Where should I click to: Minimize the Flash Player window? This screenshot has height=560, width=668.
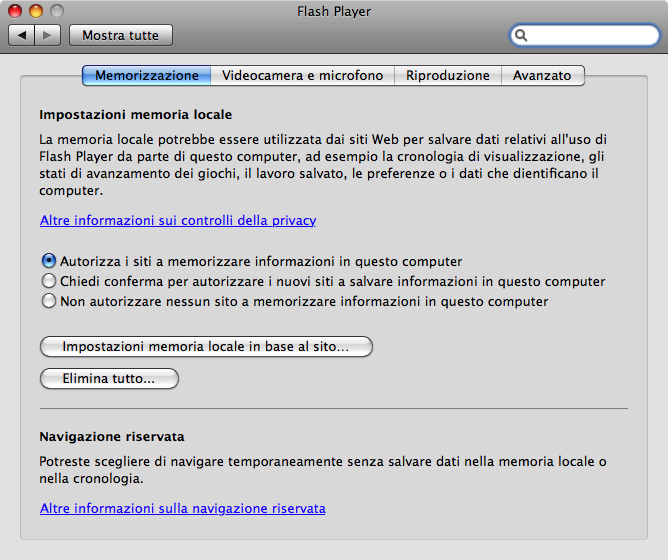click(36, 11)
